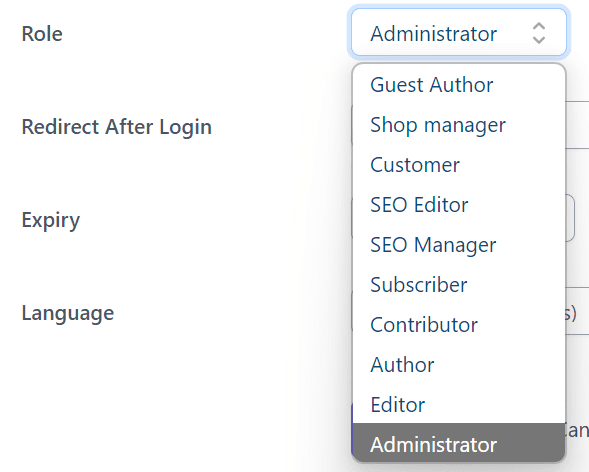Viewport: 589px width, 472px height.
Task: Click the Role field label
Action: tap(42, 34)
